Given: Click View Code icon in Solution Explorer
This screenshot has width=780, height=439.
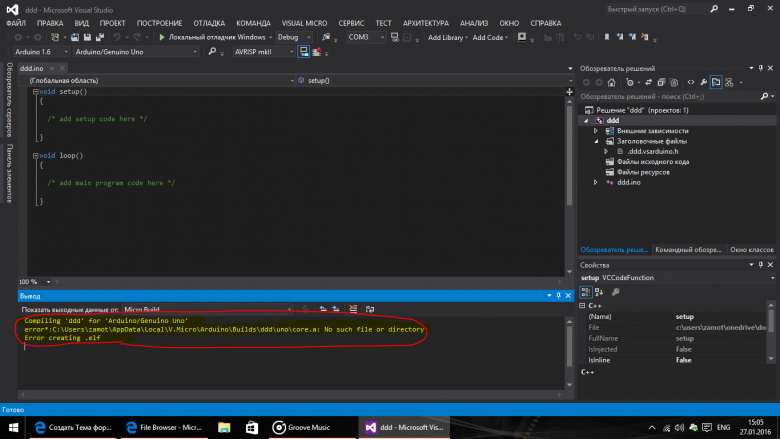Looking at the screenshot, I should click(x=691, y=83).
